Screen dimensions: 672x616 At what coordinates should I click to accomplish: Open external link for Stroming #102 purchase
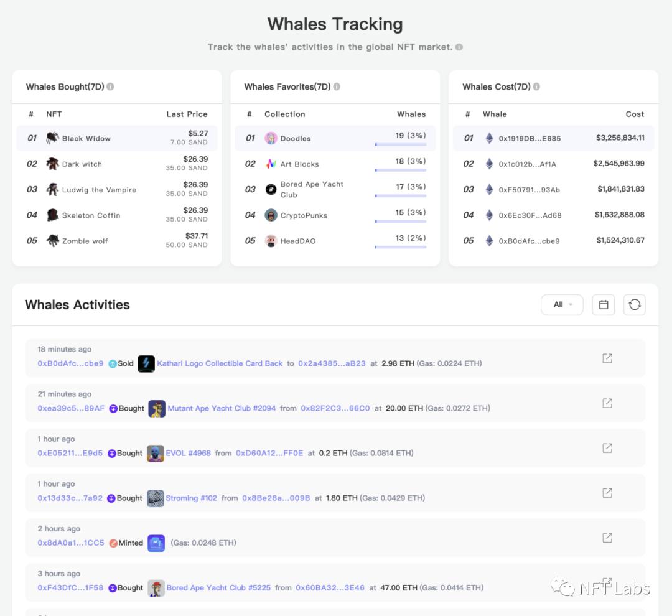tap(607, 493)
